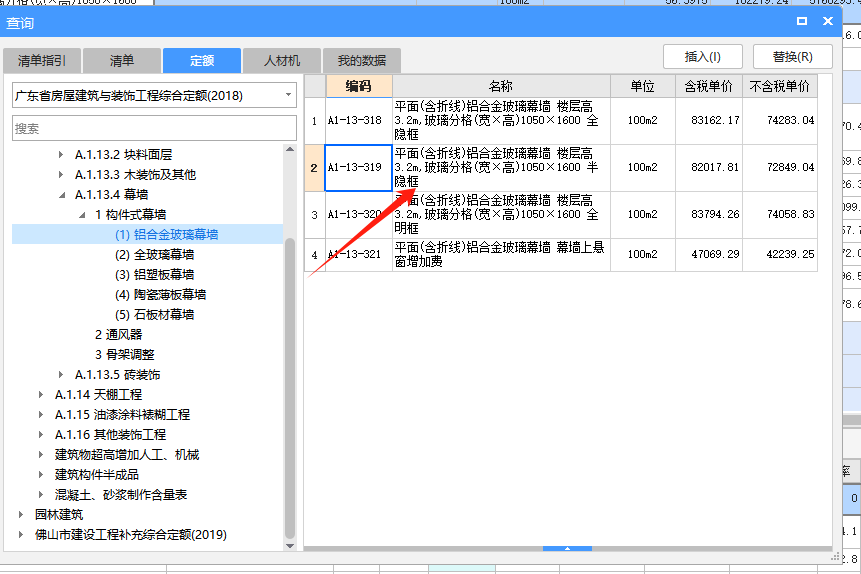
Task: Select (3) 铝塑板幕墙 tree item
Action: click(154, 275)
